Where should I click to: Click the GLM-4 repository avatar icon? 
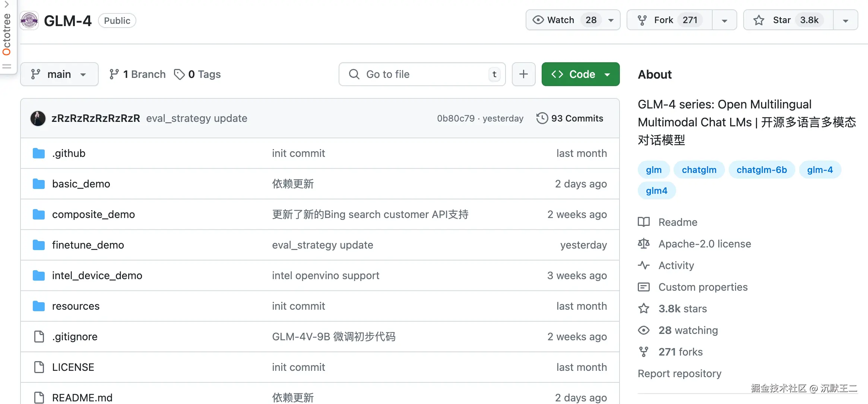[x=29, y=20]
